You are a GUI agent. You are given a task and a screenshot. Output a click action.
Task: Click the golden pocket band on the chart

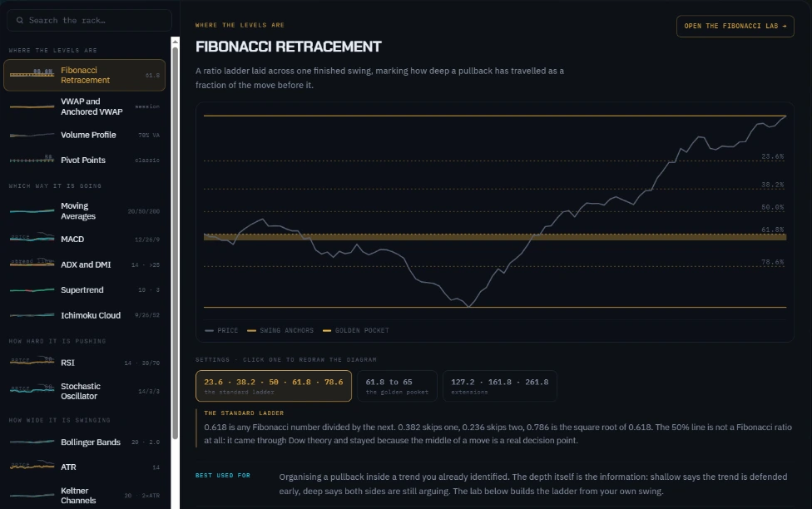(495, 237)
